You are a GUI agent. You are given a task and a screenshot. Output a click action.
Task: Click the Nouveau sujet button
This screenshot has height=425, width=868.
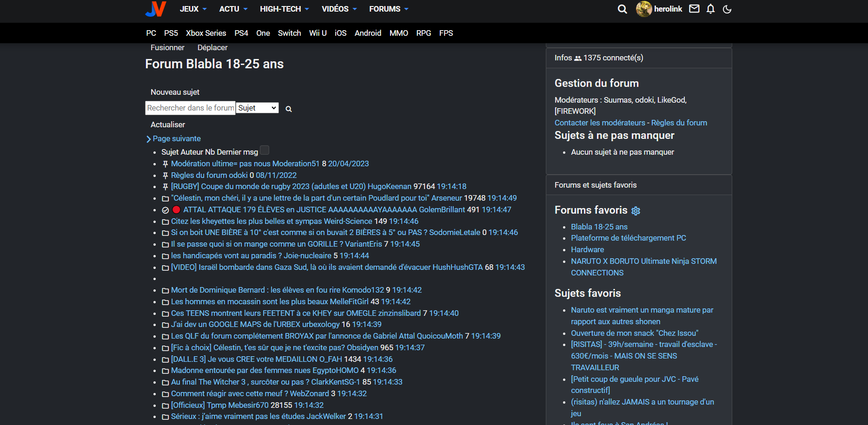(175, 92)
